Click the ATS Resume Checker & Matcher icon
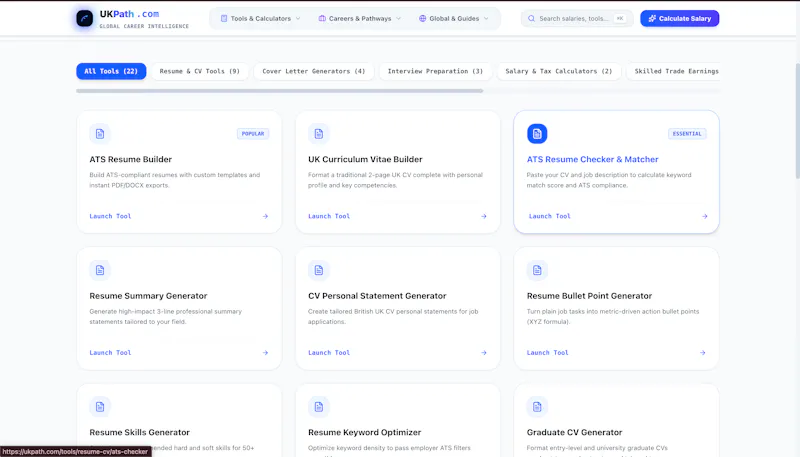Screen dimensions: 800x457 click(x=537, y=134)
